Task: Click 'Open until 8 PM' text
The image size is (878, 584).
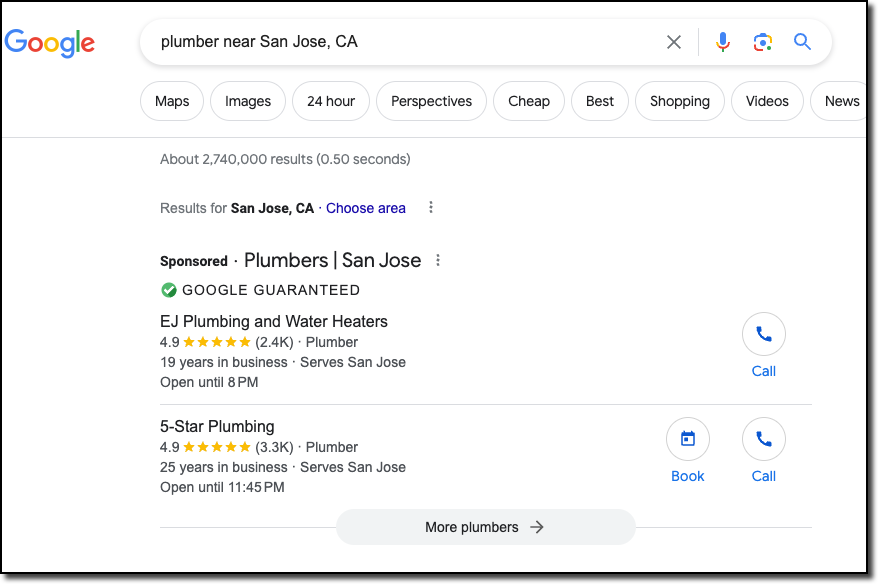Action: click(209, 382)
